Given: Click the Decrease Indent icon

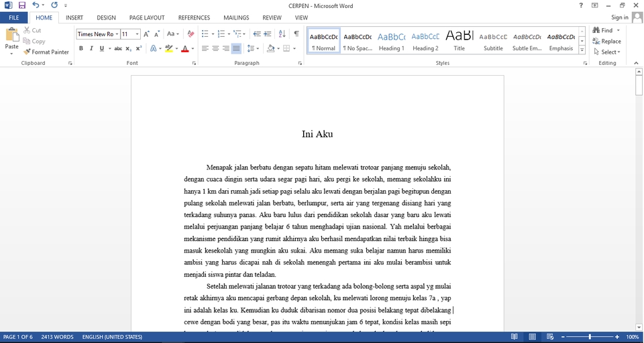Looking at the screenshot, I should pos(257,34).
